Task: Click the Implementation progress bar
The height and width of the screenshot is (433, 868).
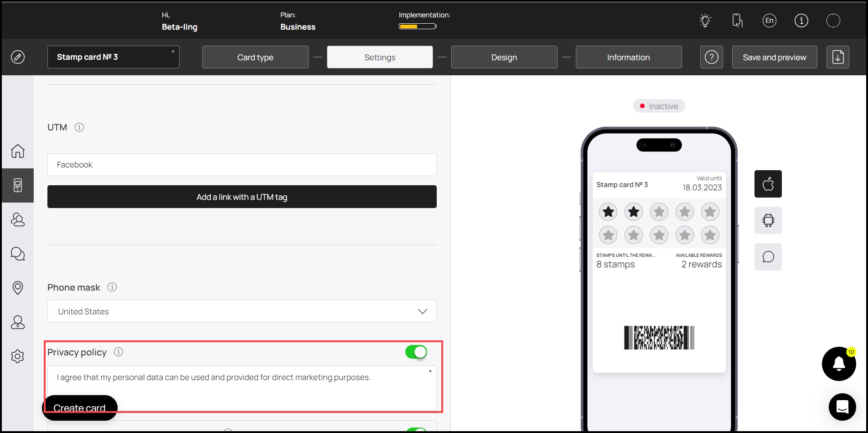Action: (x=418, y=26)
